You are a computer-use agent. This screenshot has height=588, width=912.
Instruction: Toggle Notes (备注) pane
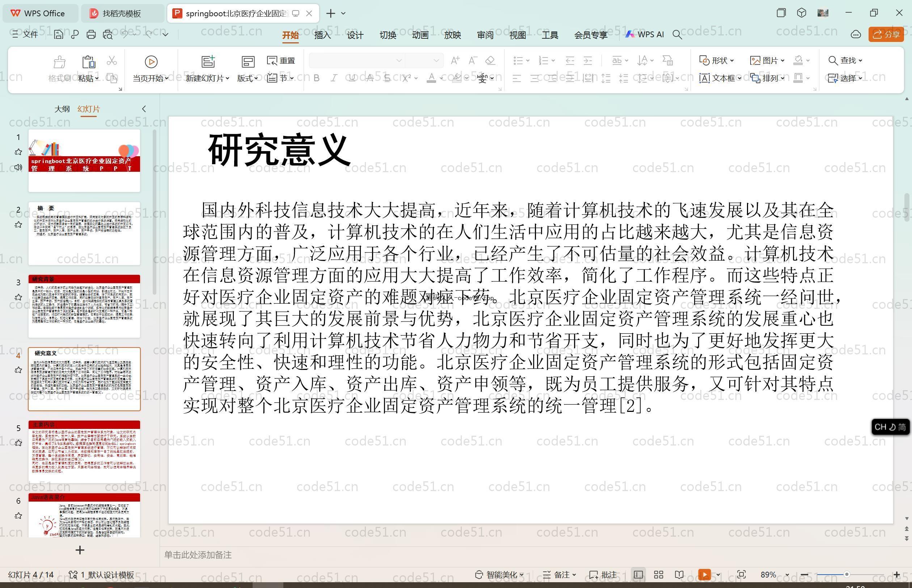tap(560, 575)
